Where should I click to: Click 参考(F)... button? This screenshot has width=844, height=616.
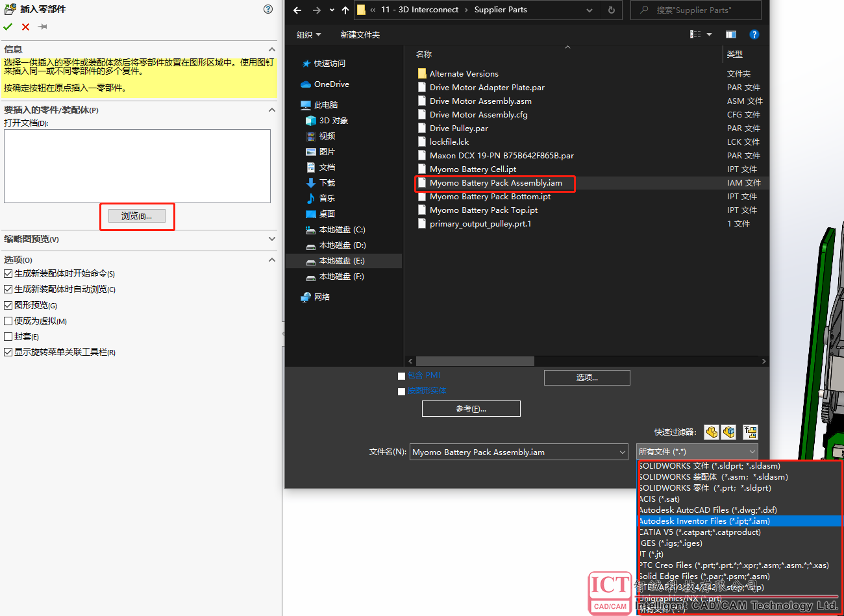[471, 409]
